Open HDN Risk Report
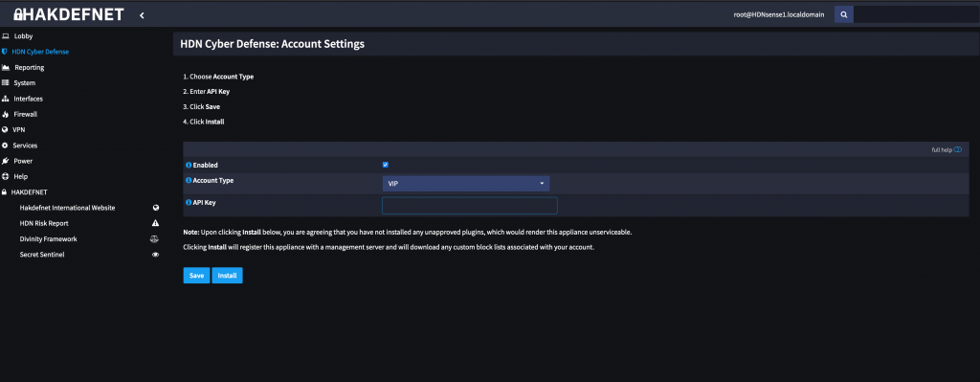The width and height of the screenshot is (980, 382). point(44,223)
